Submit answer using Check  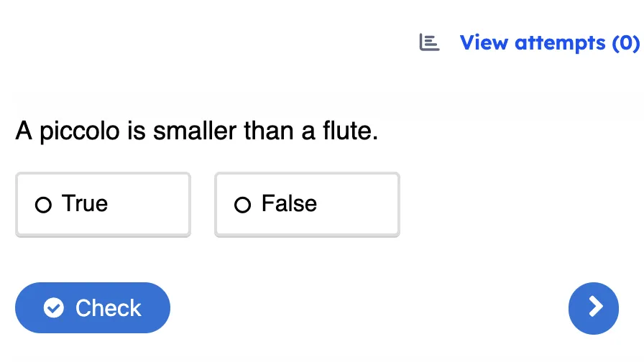coord(93,308)
